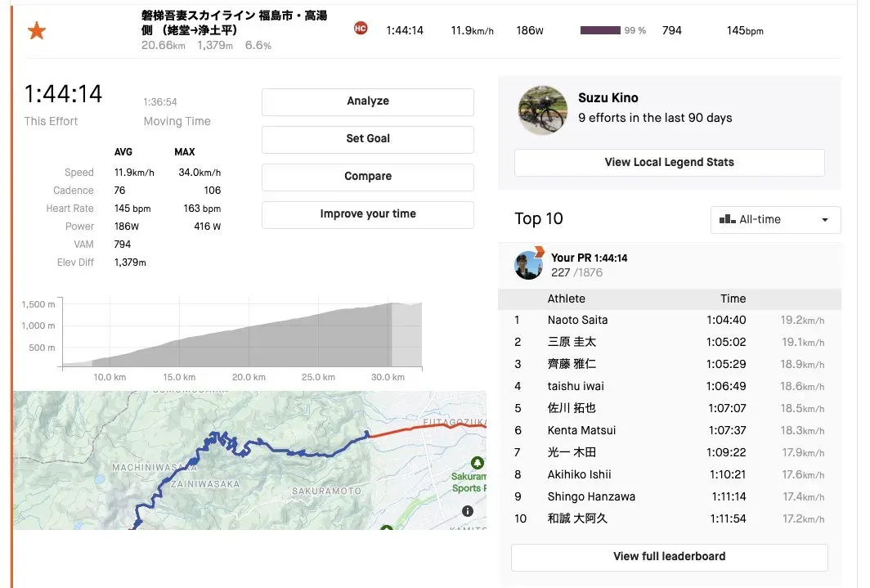Click athlete Shingo Hanzawa's name
Image resolution: width=870 pixels, height=588 pixels.
(x=591, y=496)
